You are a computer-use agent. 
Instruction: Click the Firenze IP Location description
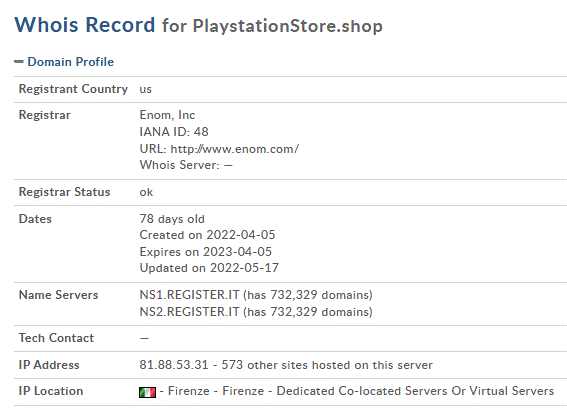click(x=357, y=391)
